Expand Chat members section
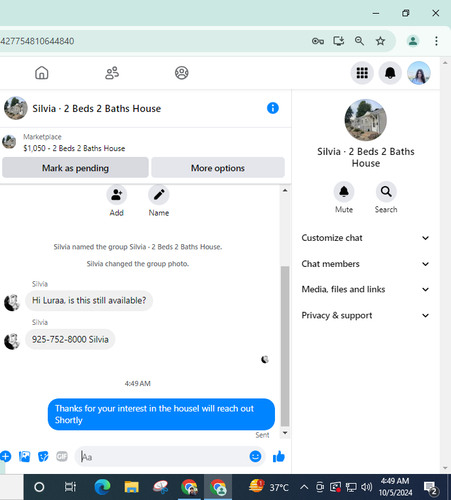This screenshot has width=451, height=500. [365, 264]
